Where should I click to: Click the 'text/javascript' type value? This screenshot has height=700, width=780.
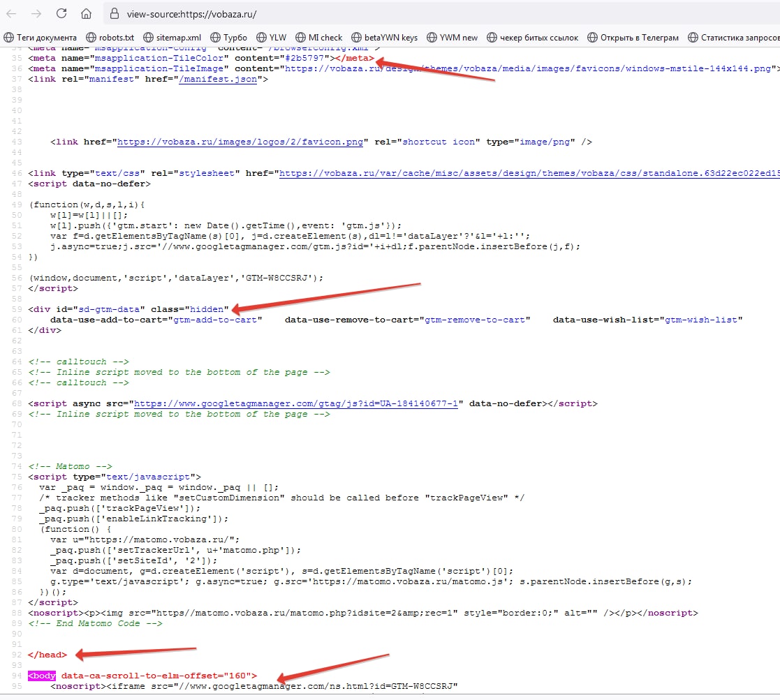pyautogui.click(x=148, y=477)
